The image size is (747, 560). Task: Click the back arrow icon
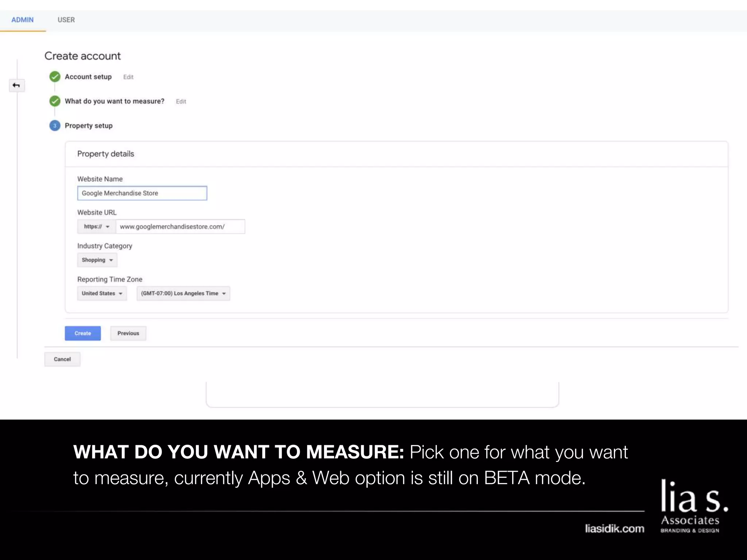coord(16,85)
